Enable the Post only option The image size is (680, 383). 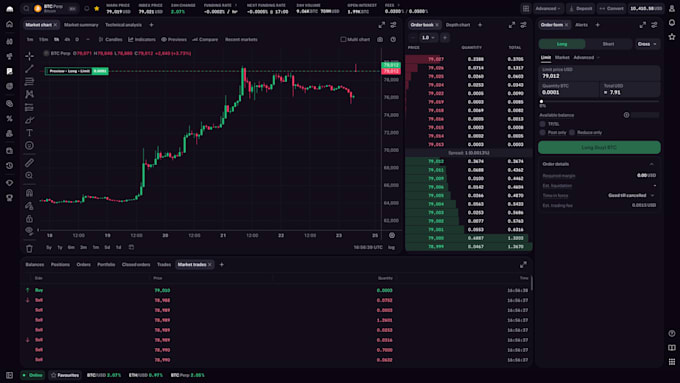coord(543,132)
